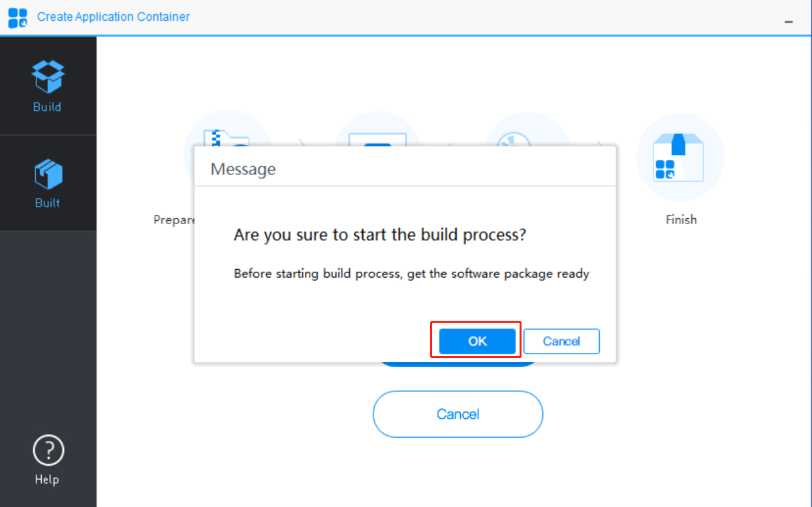Viewport: 812px width, 507px height.
Task: Click the step icon left of Finish
Action: 527,131
